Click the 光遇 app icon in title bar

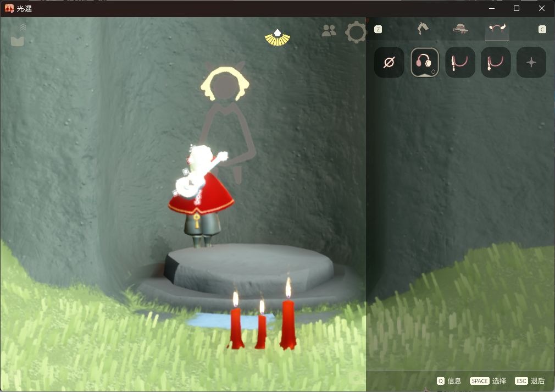(9, 8)
